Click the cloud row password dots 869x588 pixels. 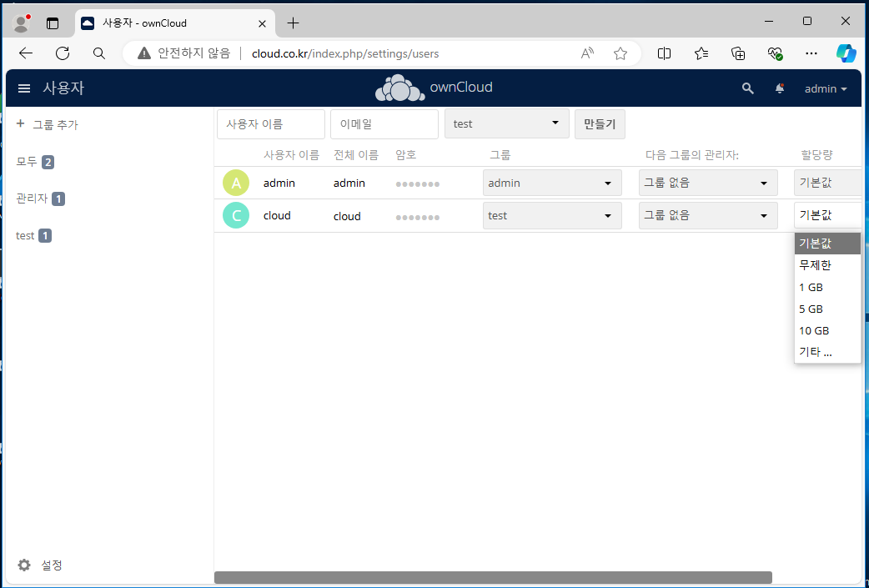[418, 217]
